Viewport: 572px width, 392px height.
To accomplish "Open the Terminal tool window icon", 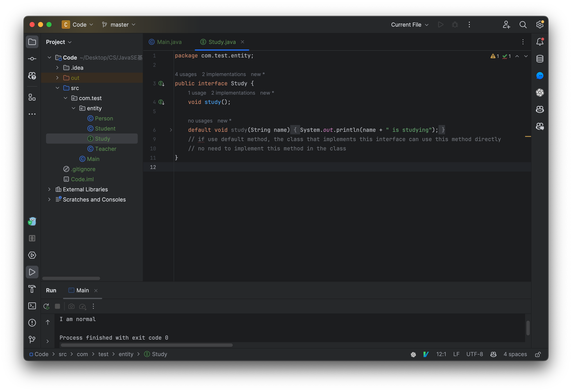I will click(32, 306).
